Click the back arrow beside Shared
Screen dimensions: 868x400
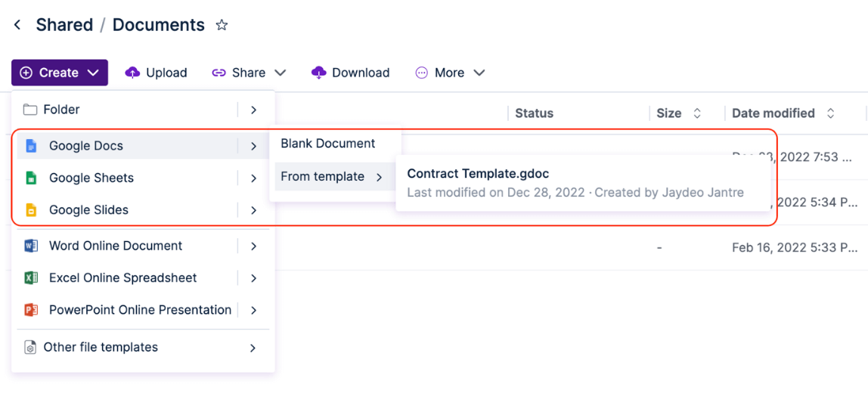17,25
